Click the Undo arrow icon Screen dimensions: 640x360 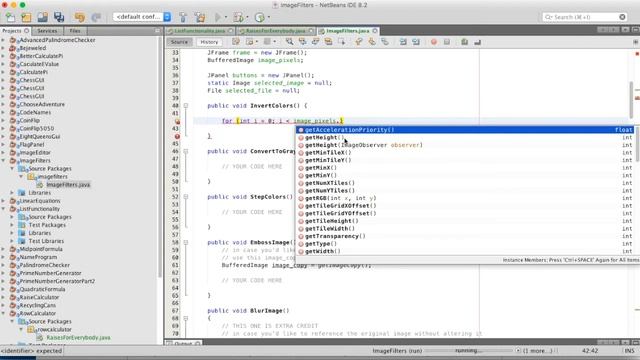point(80,17)
